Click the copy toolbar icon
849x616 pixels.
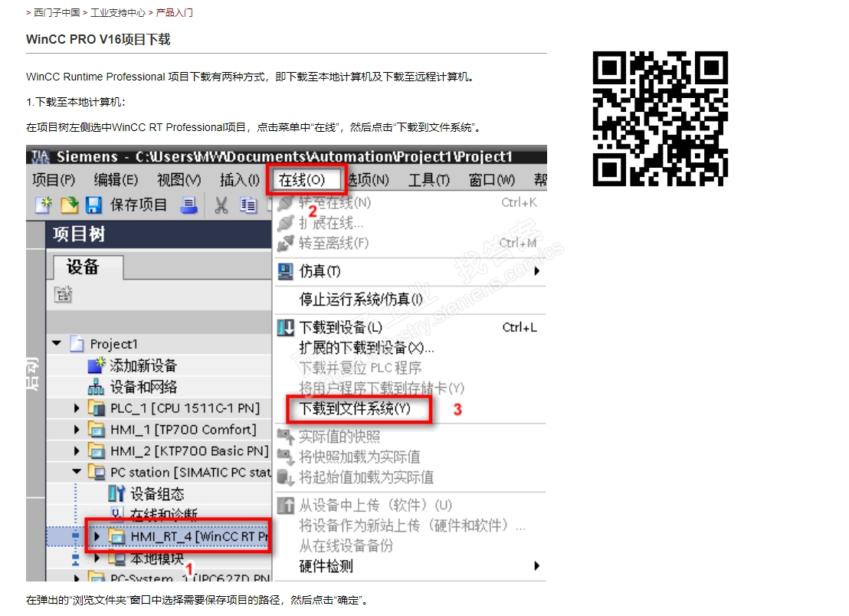pyautogui.click(x=248, y=205)
